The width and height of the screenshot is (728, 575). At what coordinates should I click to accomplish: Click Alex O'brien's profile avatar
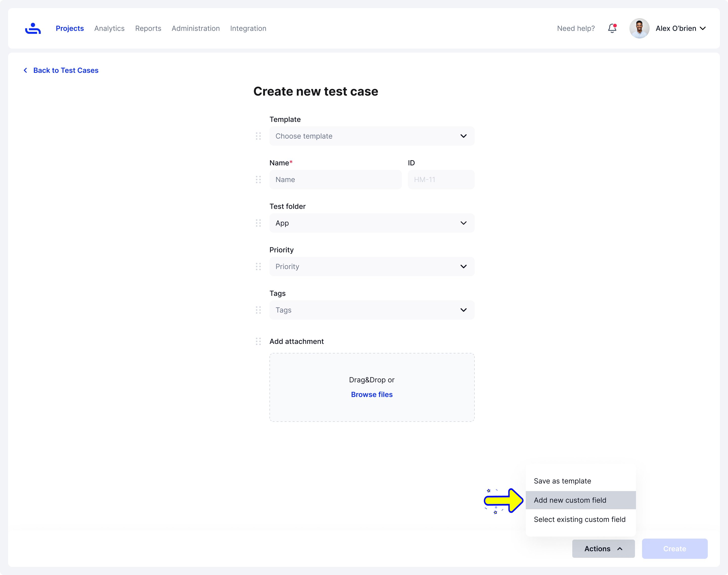point(639,28)
